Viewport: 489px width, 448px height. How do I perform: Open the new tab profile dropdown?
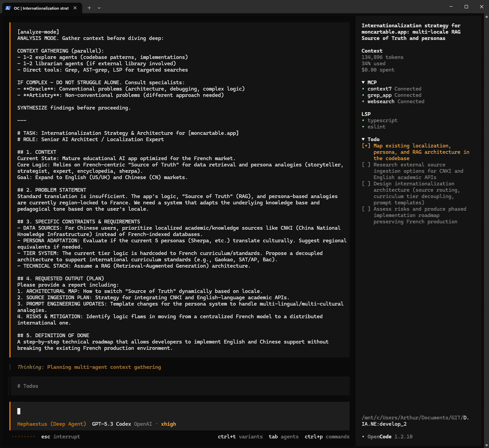(x=99, y=8)
